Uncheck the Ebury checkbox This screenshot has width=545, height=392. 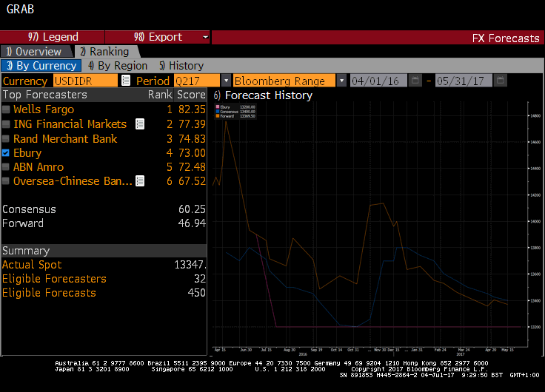[x=6, y=153]
